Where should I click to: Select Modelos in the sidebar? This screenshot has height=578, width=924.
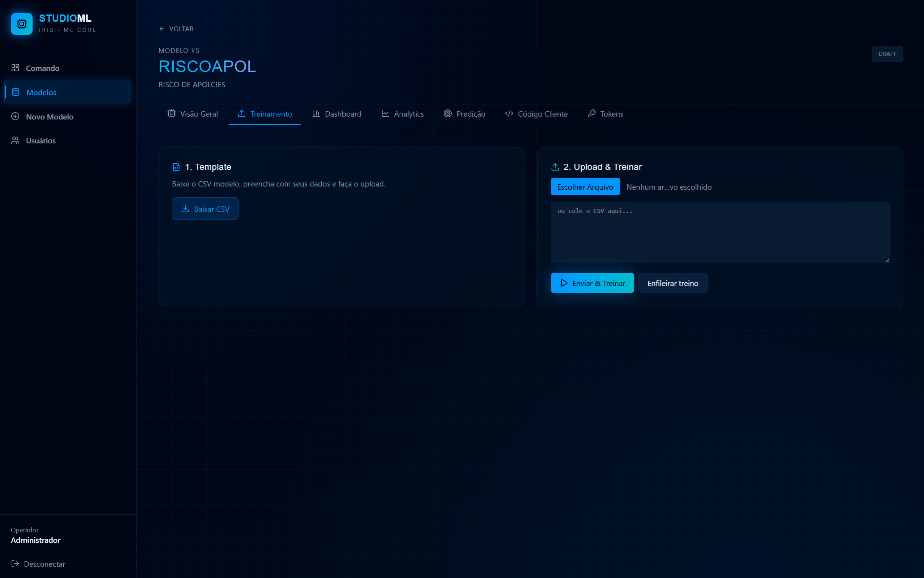point(67,92)
